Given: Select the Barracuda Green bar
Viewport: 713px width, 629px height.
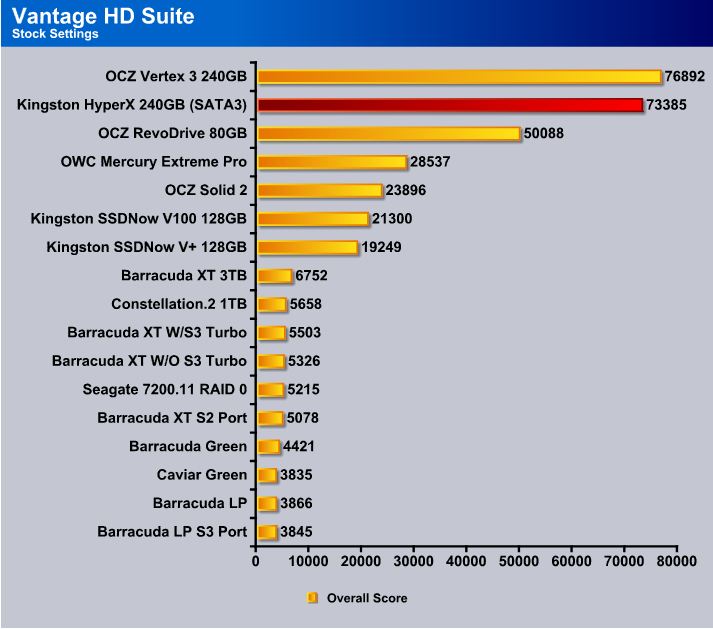Looking at the screenshot, I should pyautogui.click(x=269, y=447).
